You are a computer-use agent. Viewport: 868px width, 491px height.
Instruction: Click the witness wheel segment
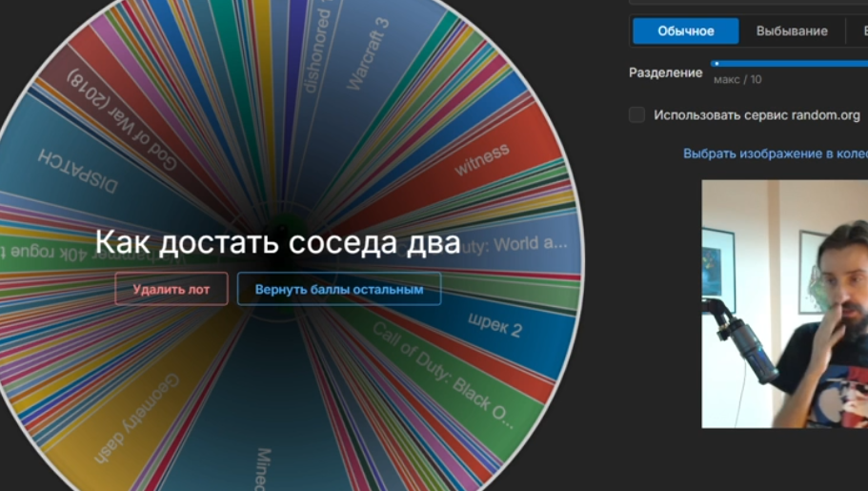click(x=481, y=159)
